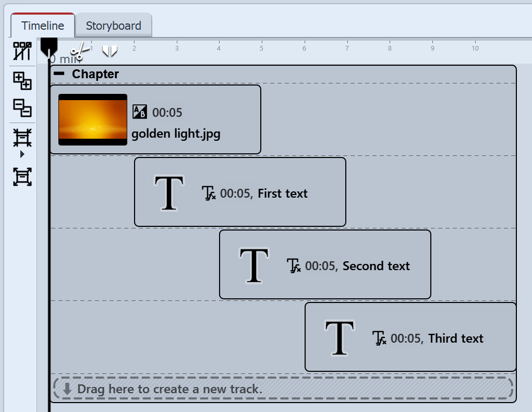Click the ruler near the 5-minute mark
Image resolution: width=532 pixels, height=412 pixels.
pos(261,48)
